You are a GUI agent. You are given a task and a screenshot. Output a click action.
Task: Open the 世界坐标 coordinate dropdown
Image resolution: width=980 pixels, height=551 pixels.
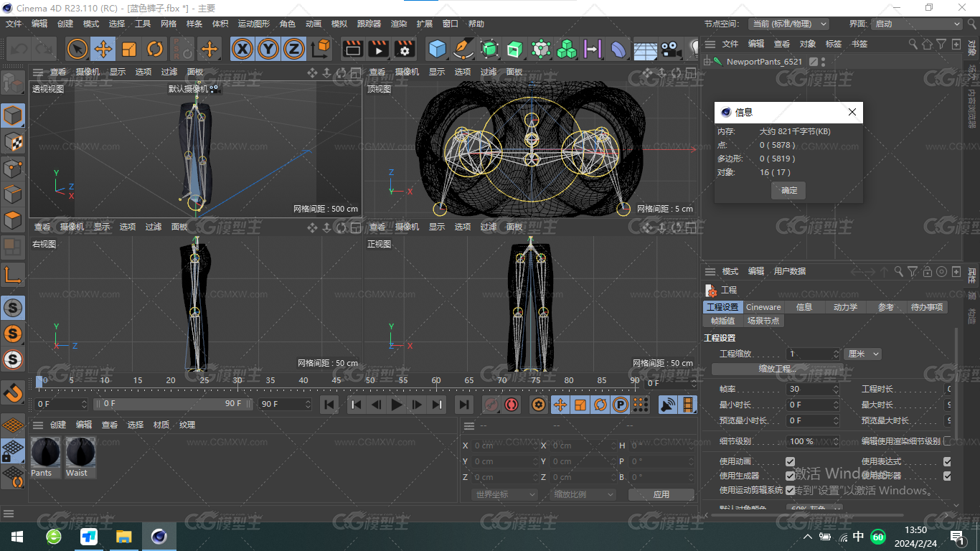[x=505, y=494]
